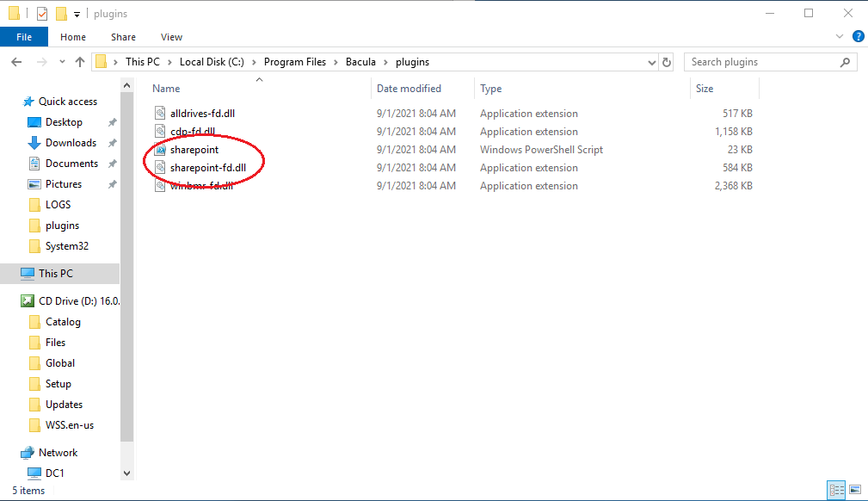Click the search magnifier icon
Viewport: 868px width, 501px height.
click(x=845, y=62)
